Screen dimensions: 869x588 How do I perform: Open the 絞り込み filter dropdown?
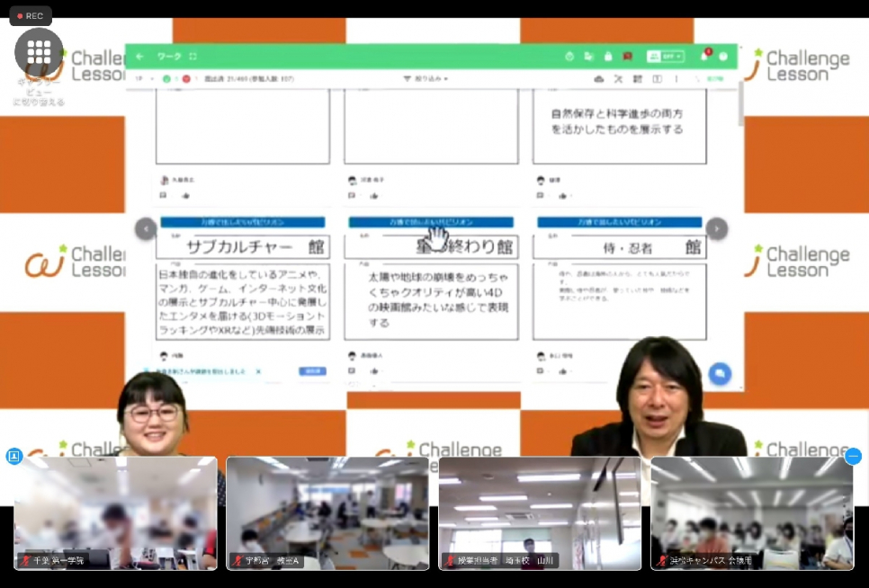tap(426, 79)
